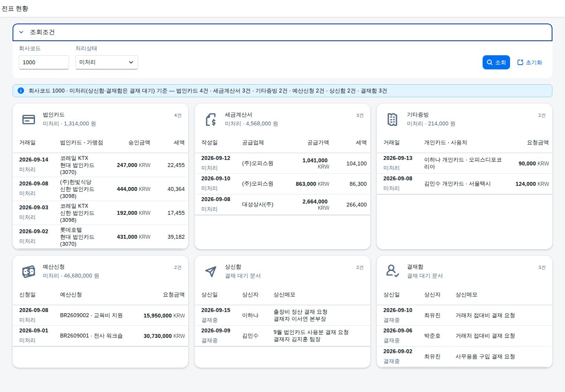Click the 조회 search button
Image resolution: width=565 pixels, height=392 pixels.
click(x=496, y=62)
